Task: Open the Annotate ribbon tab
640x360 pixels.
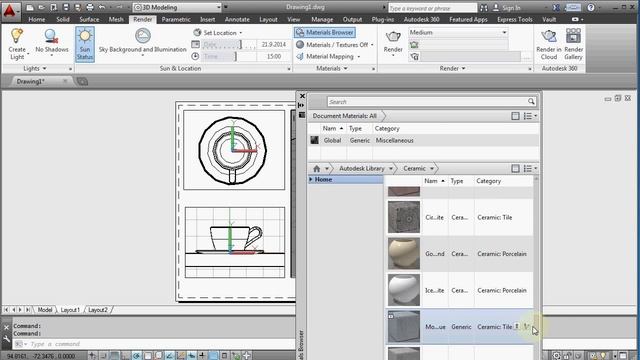Action: [237, 19]
